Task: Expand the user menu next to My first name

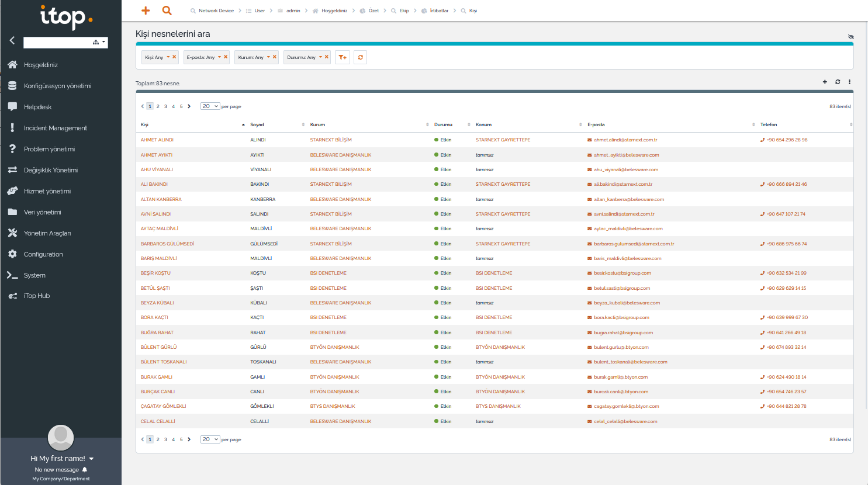Action: (91, 459)
